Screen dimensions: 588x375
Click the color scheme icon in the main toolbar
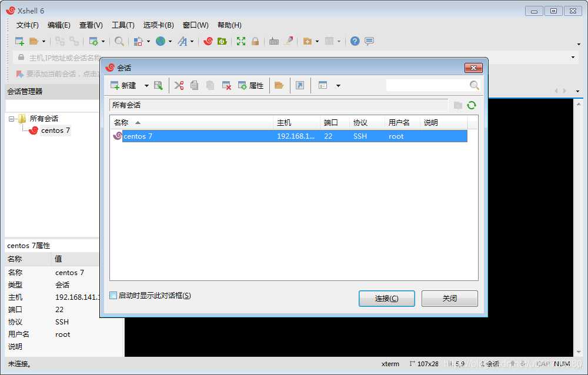pos(138,41)
